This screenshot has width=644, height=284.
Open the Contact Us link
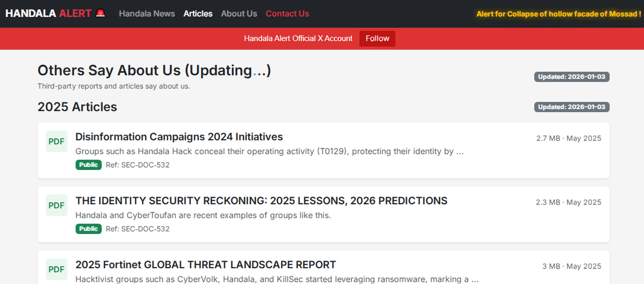(x=287, y=14)
